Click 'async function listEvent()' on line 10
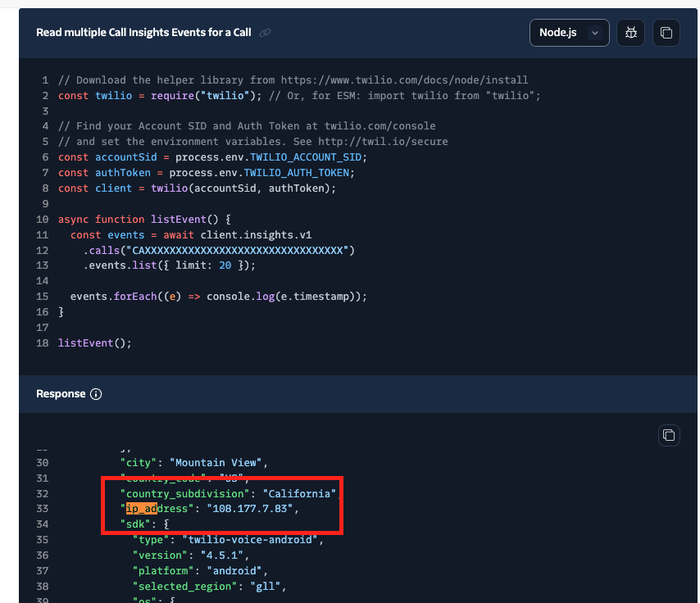This screenshot has height=603, width=700. [139, 220]
